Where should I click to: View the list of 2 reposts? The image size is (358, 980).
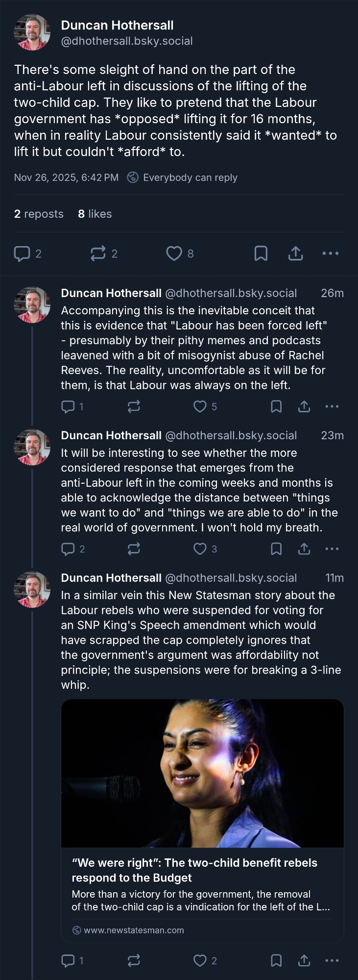pos(39,214)
